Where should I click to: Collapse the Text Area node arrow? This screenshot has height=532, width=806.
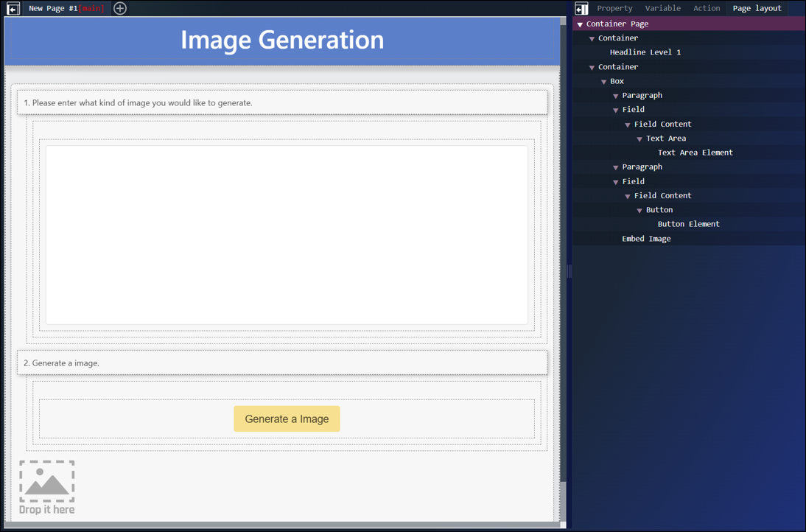pyautogui.click(x=639, y=139)
